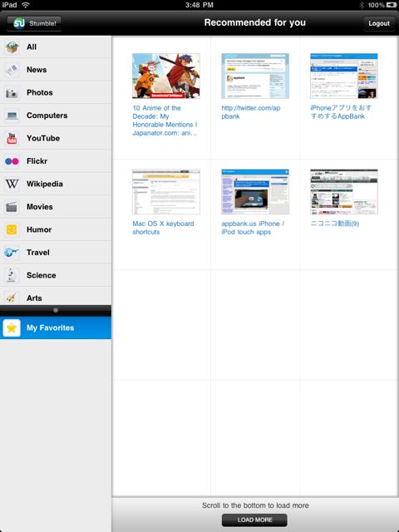Select the All category

pyautogui.click(x=56, y=47)
